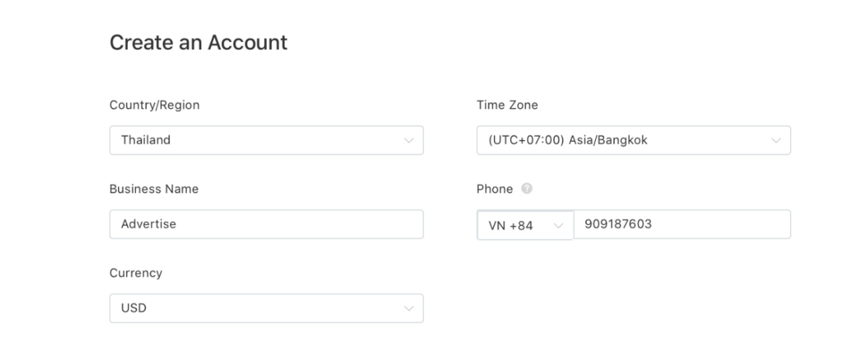The image size is (868, 349).
Task: Click the Advertise text in Business Name
Action: [x=148, y=224]
